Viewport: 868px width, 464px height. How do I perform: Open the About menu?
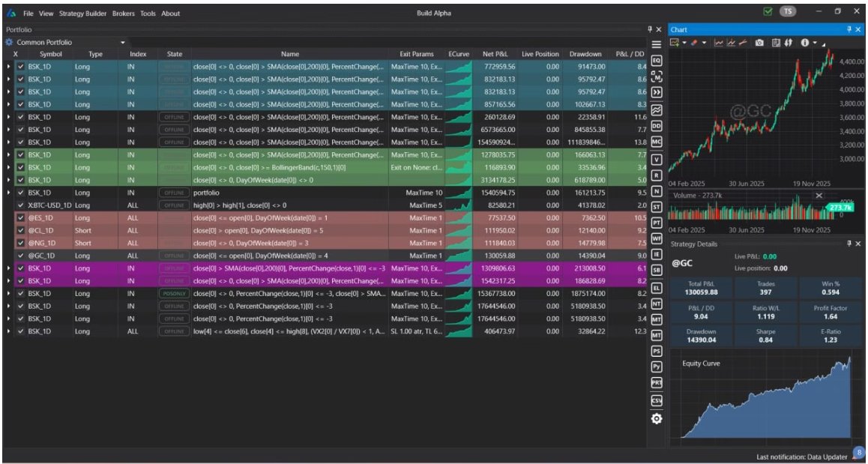170,13
